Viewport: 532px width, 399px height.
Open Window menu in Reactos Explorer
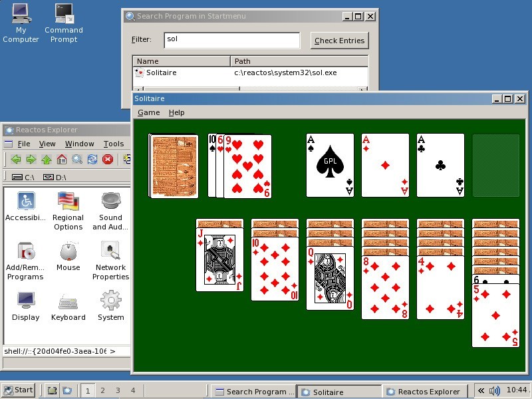point(79,144)
